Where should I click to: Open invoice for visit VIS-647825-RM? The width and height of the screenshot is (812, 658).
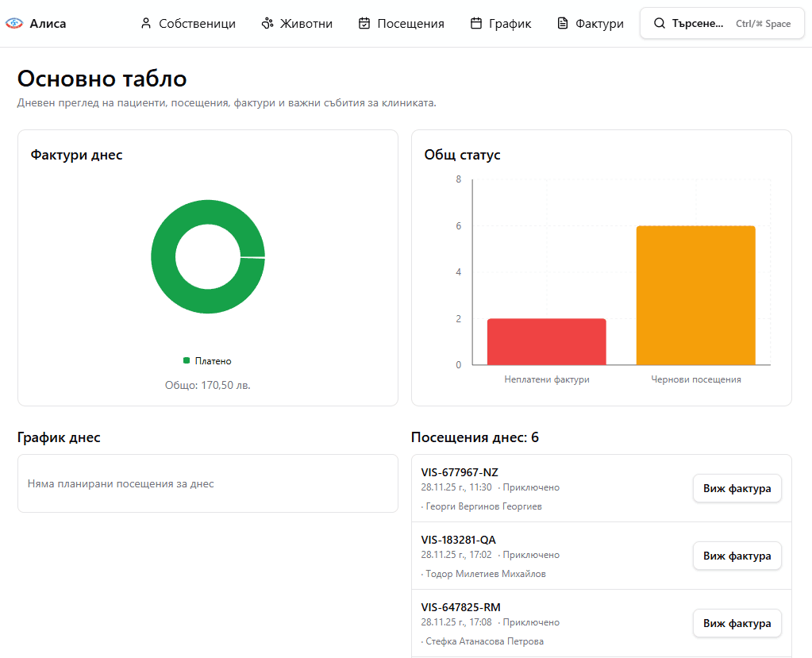(x=737, y=624)
